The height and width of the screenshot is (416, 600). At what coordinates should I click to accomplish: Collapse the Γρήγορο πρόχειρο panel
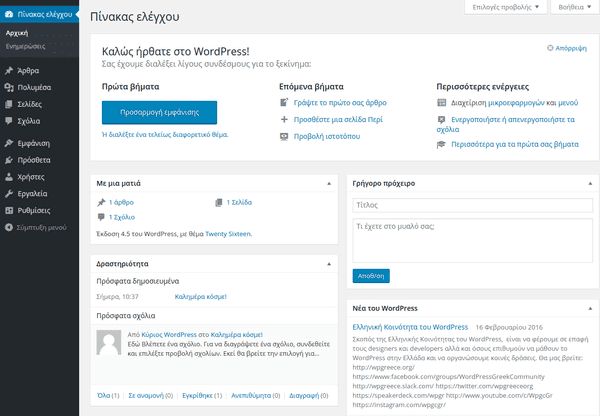(x=590, y=184)
